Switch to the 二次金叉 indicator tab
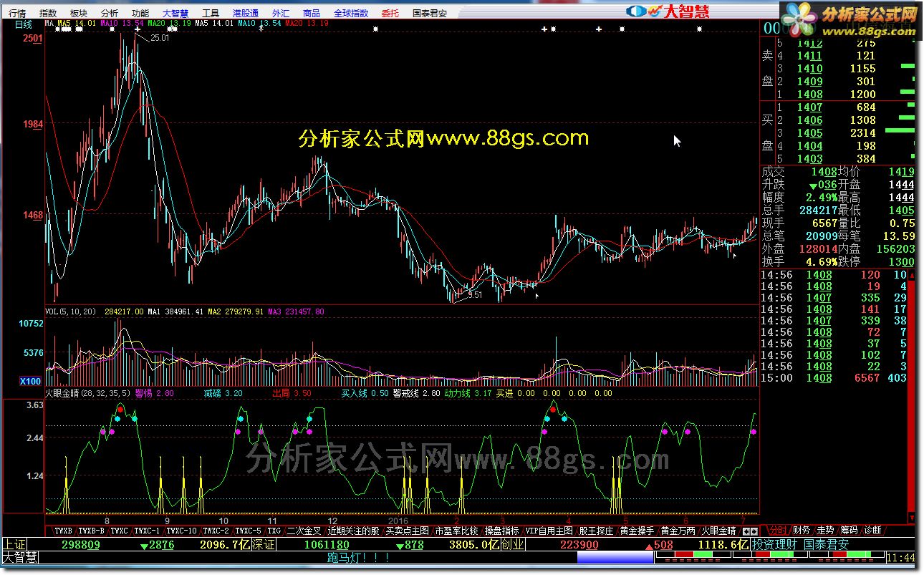924x575 pixels. tap(304, 531)
